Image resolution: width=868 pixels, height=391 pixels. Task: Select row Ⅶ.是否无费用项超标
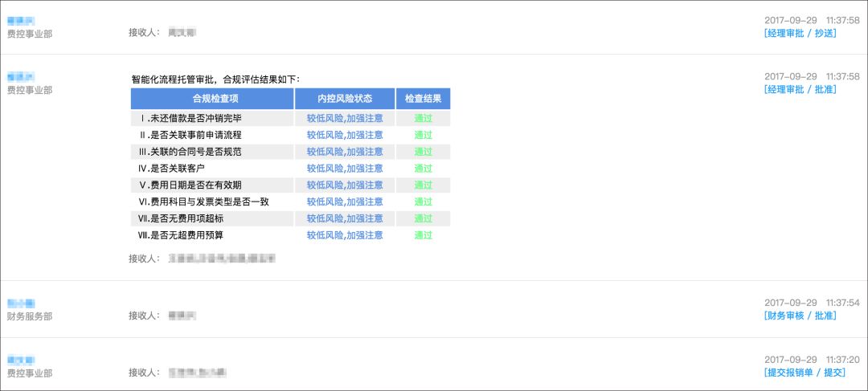click(x=291, y=218)
